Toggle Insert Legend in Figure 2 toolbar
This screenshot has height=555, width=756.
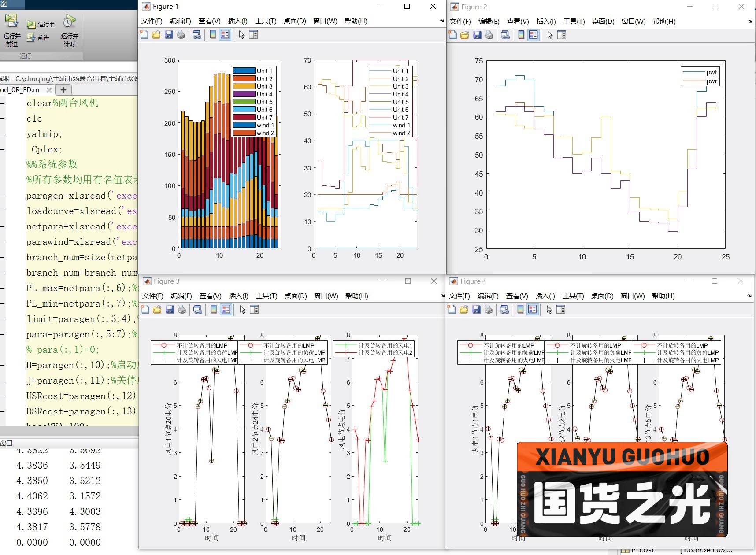534,35
